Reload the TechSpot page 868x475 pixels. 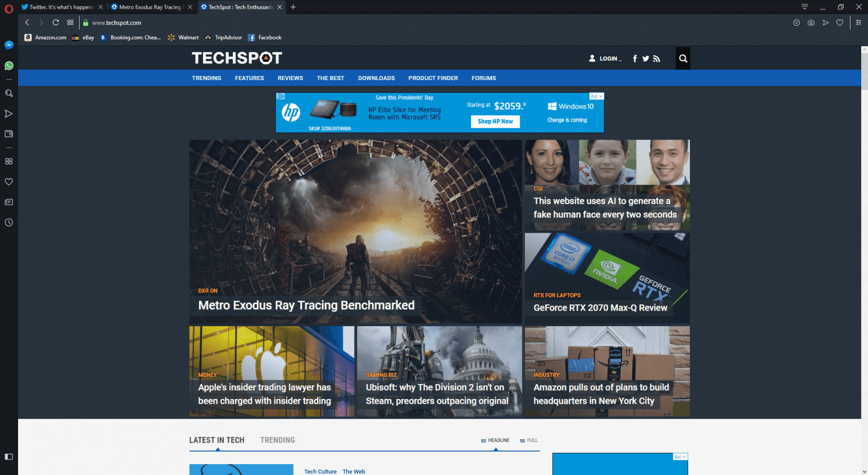56,23
